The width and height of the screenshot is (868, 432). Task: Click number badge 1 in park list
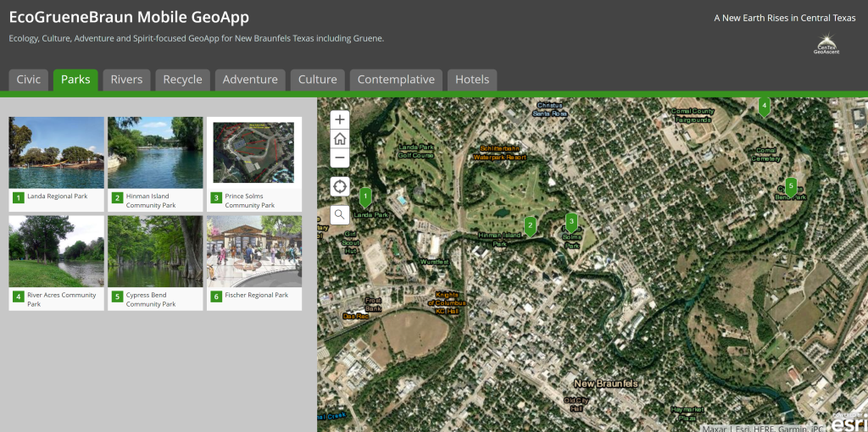click(19, 197)
